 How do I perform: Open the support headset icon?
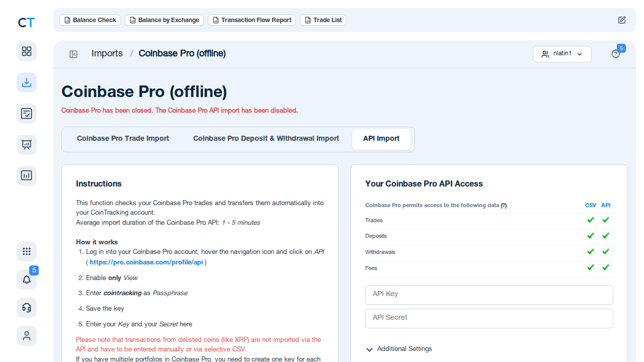(x=27, y=308)
